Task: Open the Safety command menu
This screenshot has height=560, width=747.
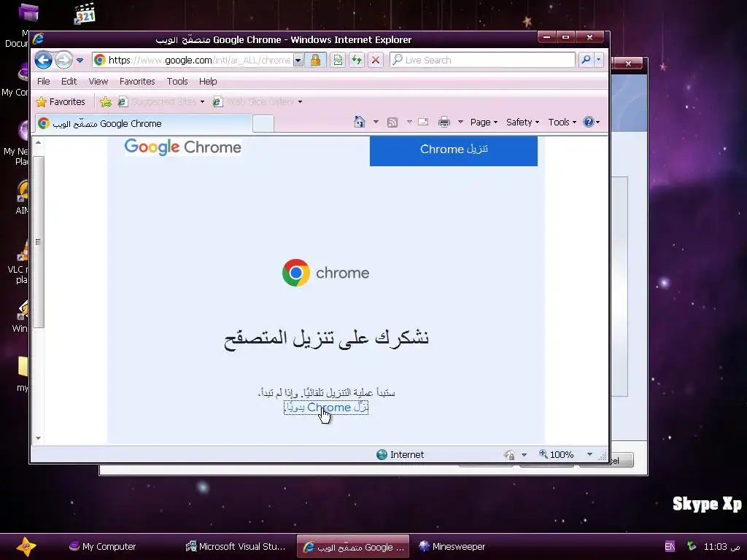Action: coord(522,122)
